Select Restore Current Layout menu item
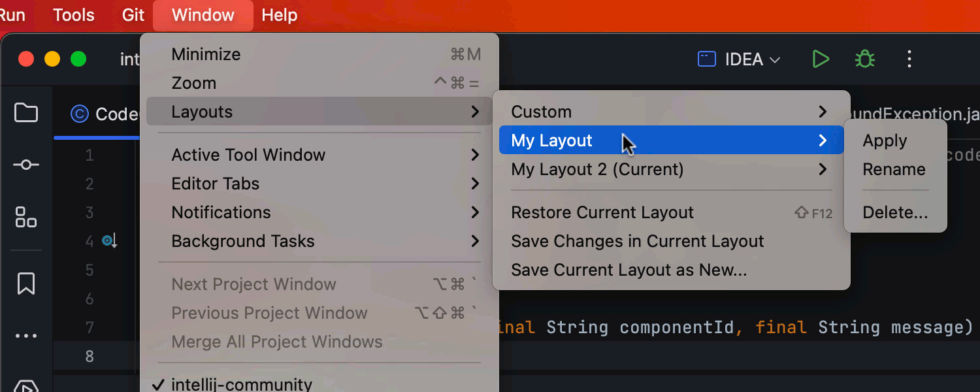Image resolution: width=980 pixels, height=392 pixels. click(x=602, y=212)
